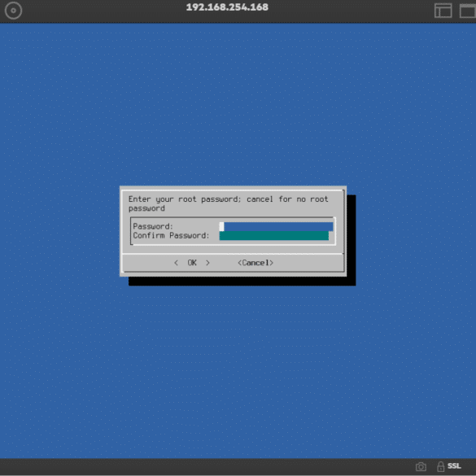Click the "Password:" field label
The height and width of the screenshot is (476, 476).
153,226
